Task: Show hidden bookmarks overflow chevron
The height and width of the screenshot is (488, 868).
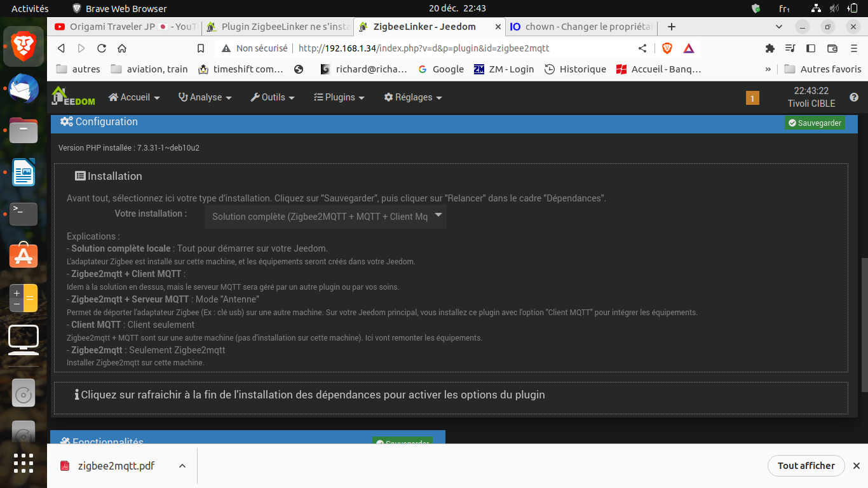Action: coord(768,69)
